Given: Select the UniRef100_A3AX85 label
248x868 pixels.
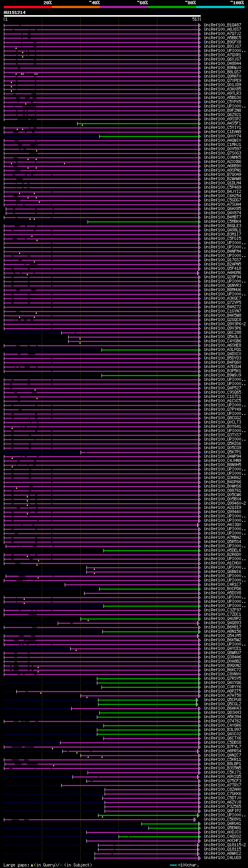Looking at the screenshot, I should (222, 89).
